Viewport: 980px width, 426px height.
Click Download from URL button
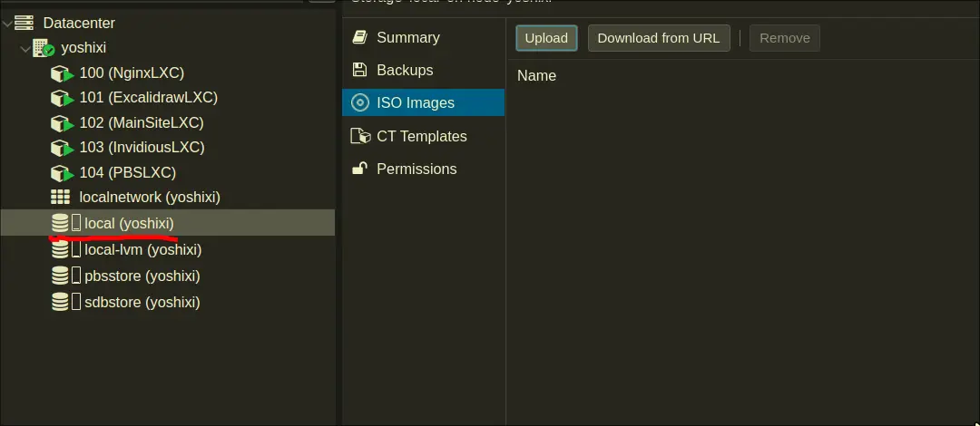click(x=658, y=37)
